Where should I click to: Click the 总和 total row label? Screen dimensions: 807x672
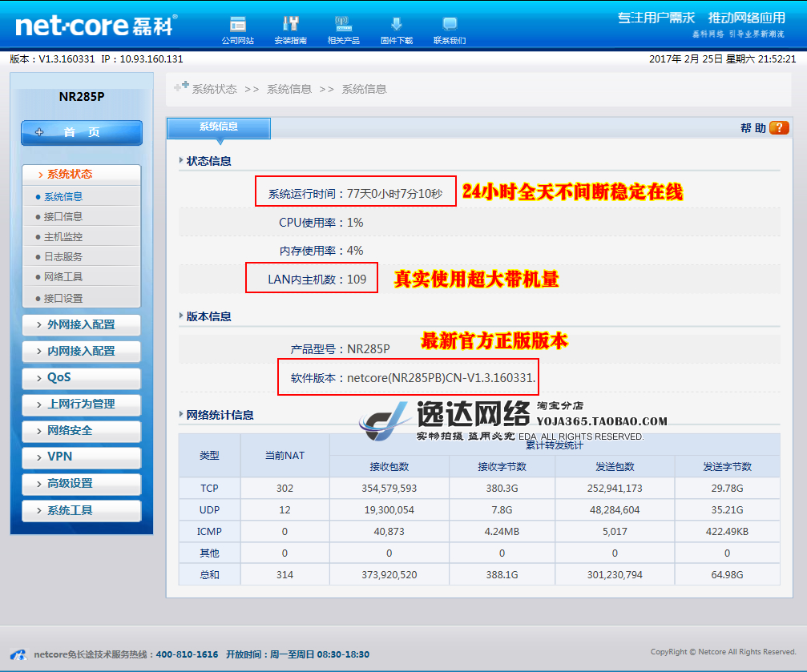tap(209, 575)
